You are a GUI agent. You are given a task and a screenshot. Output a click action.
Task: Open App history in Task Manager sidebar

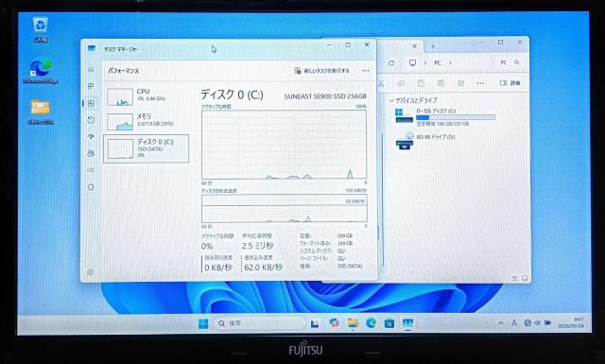coord(91,120)
